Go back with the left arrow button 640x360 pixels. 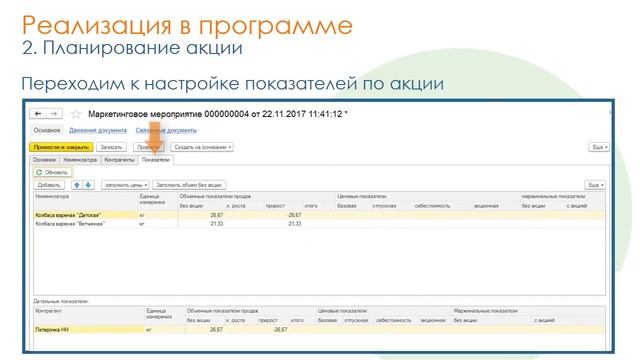click(38, 113)
